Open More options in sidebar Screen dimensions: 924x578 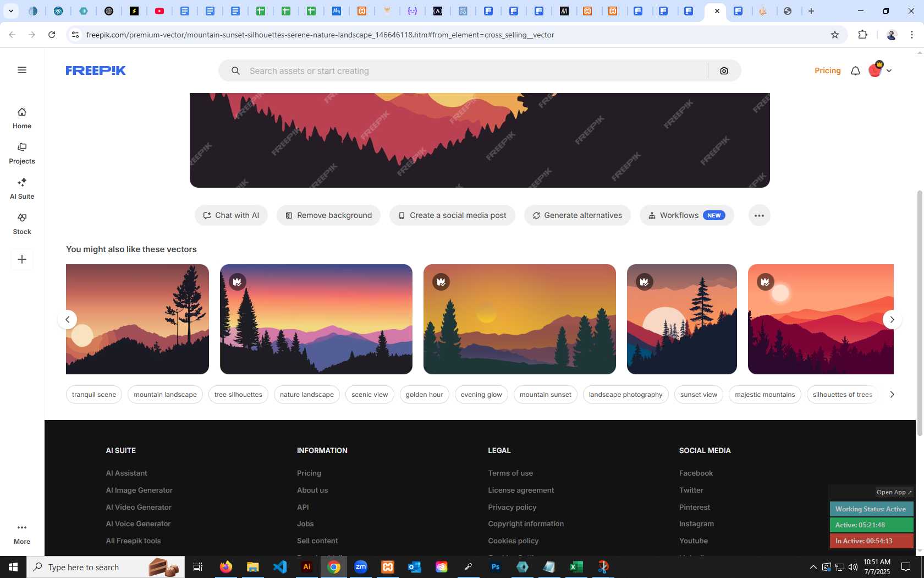pos(22,534)
